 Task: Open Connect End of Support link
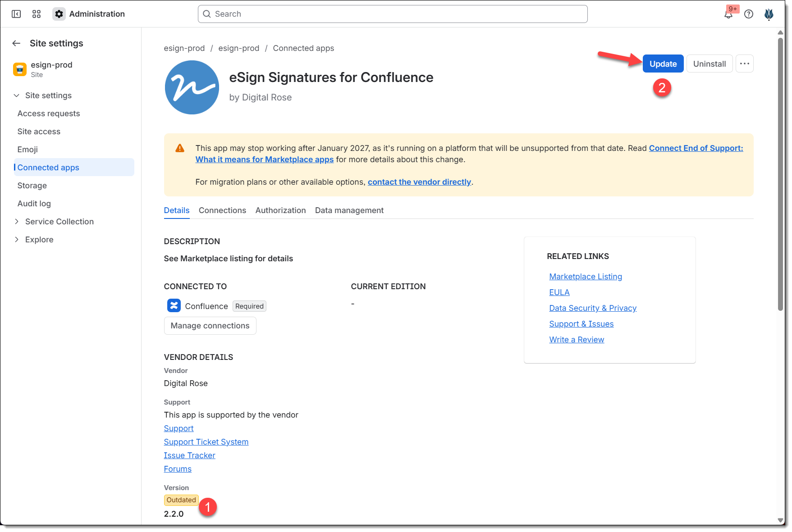696,148
